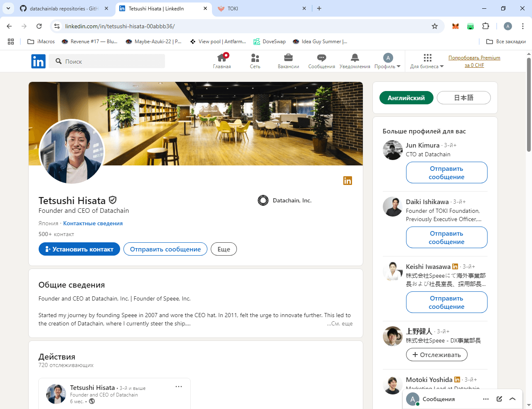Open Chrome three-dot menu
Viewport: 532px width, 409px height.
coord(523,26)
